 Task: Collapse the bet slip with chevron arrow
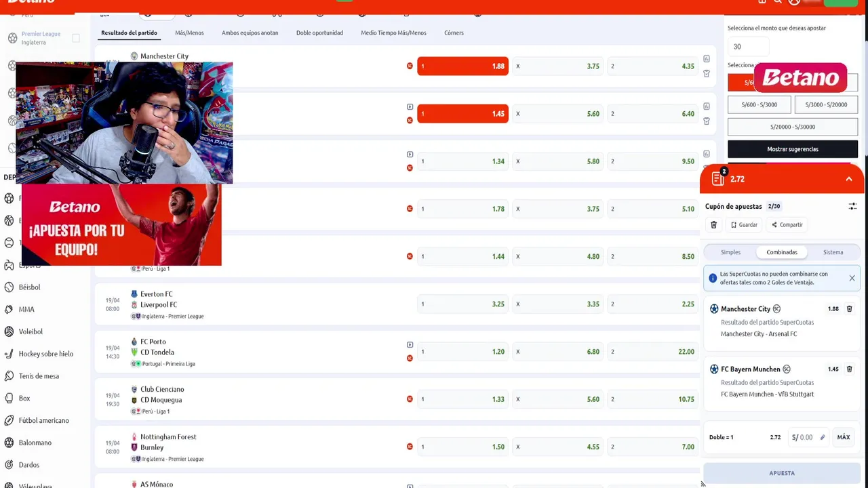pos(849,179)
